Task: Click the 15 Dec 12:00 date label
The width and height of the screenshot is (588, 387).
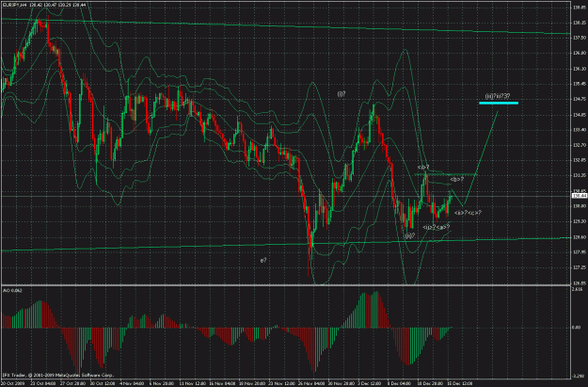Action: tap(459, 383)
